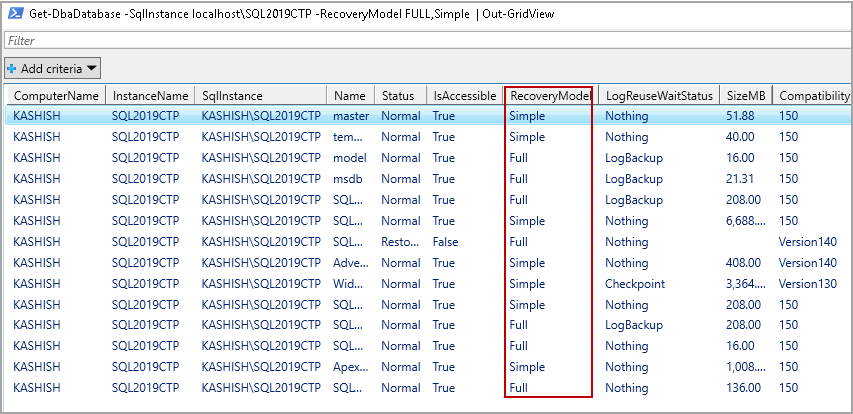Sort by Status column header
853x414 pixels.
[x=400, y=96]
